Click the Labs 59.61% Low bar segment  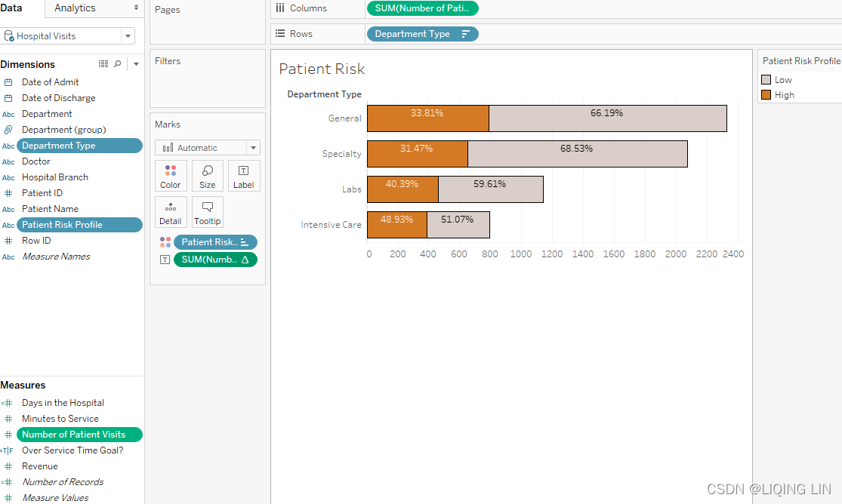coord(491,189)
